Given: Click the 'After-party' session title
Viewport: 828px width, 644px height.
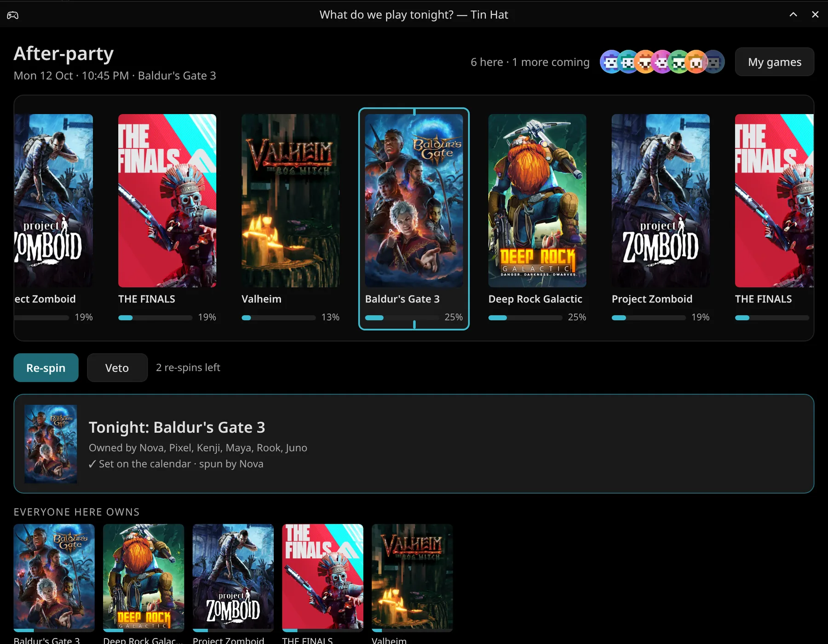Looking at the screenshot, I should coord(63,53).
